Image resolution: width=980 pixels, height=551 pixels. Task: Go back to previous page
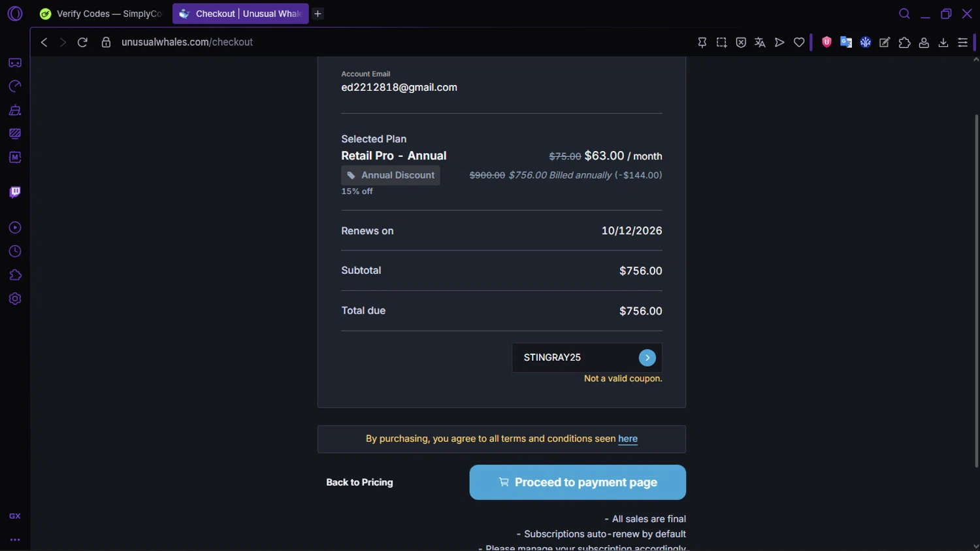pos(44,42)
